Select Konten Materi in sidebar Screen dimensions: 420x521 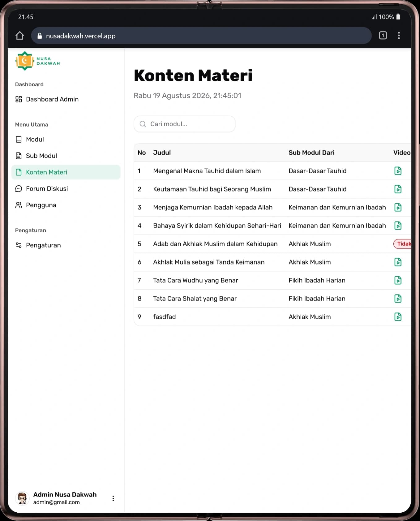click(x=66, y=172)
